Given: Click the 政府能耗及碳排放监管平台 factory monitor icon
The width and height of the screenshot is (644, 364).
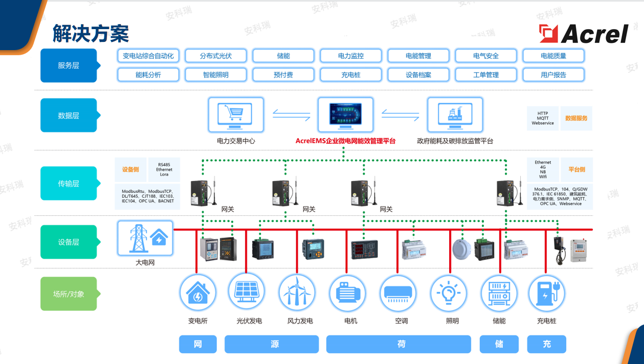Looking at the screenshot, I should pos(455,115).
